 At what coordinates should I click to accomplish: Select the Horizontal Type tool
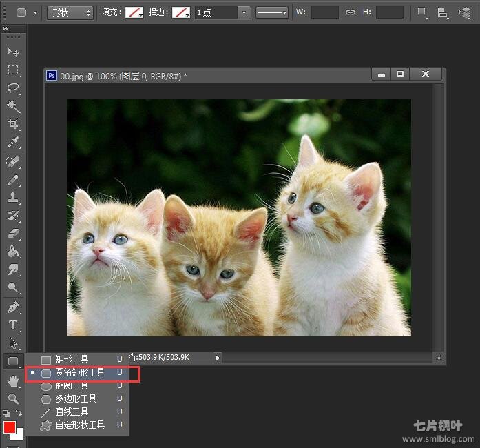tap(12, 325)
